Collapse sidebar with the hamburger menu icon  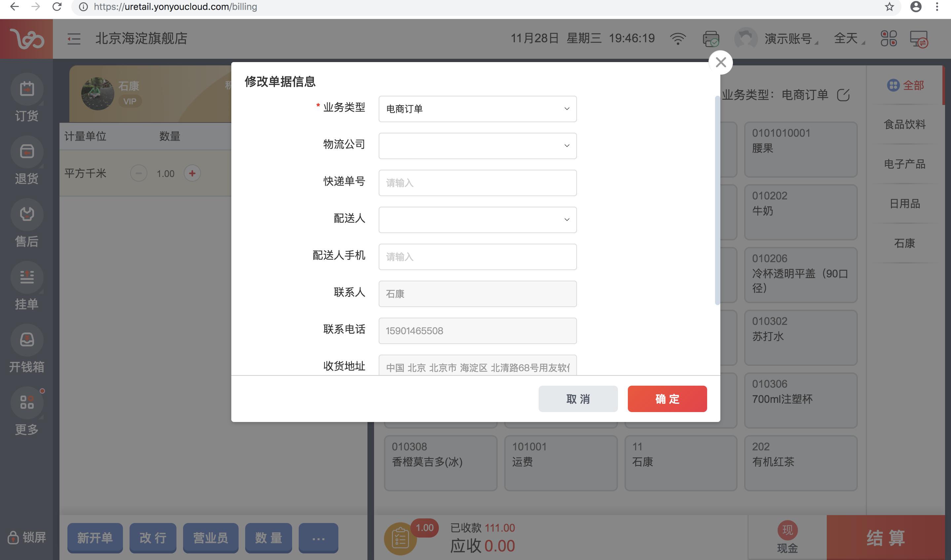click(74, 39)
